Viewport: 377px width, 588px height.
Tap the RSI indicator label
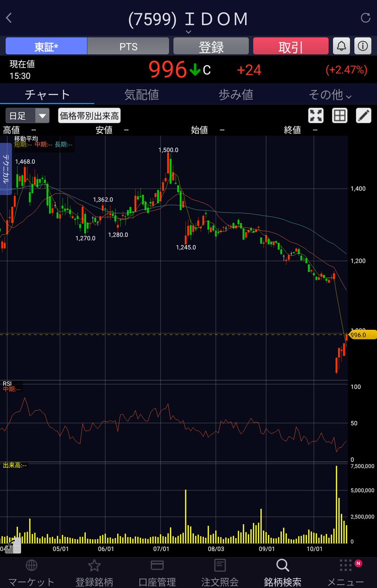[7, 383]
